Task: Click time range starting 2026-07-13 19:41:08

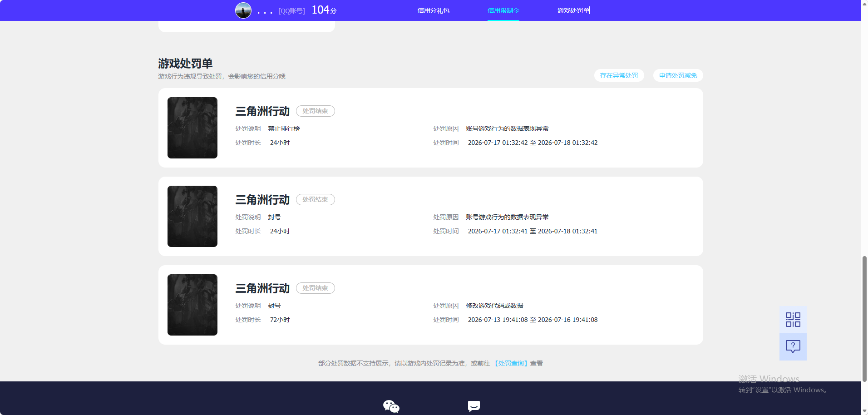Action: [x=533, y=320]
